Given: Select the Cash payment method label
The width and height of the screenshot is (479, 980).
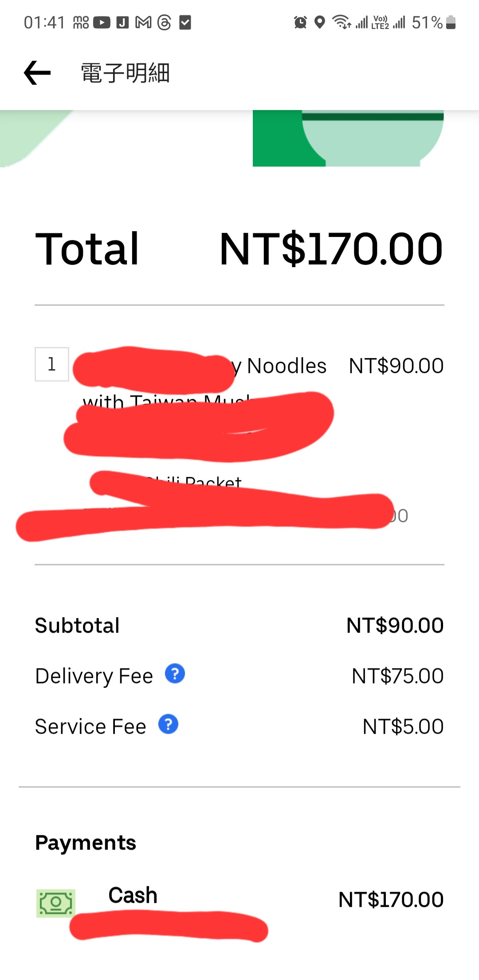Looking at the screenshot, I should (133, 895).
